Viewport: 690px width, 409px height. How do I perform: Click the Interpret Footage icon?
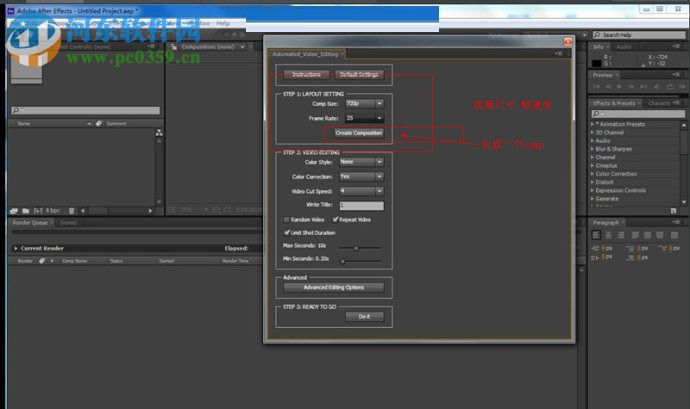tap(14, 211)
